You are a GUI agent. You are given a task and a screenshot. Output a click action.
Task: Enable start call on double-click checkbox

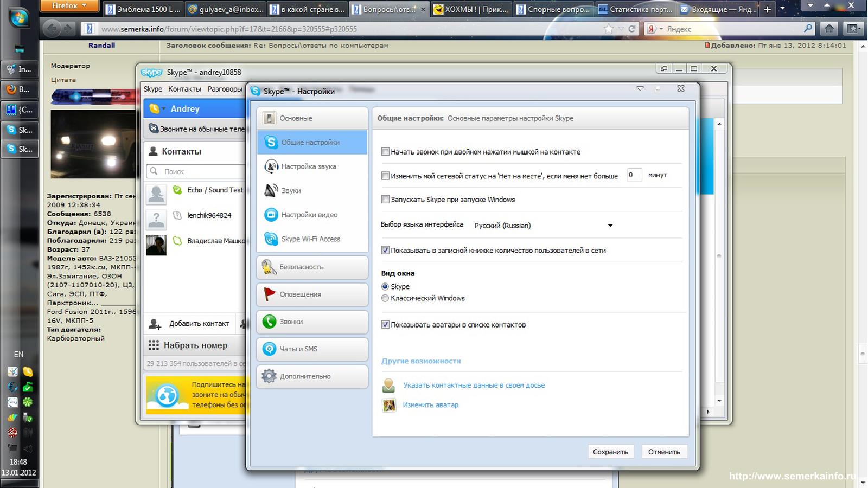(x=385, y=152)
